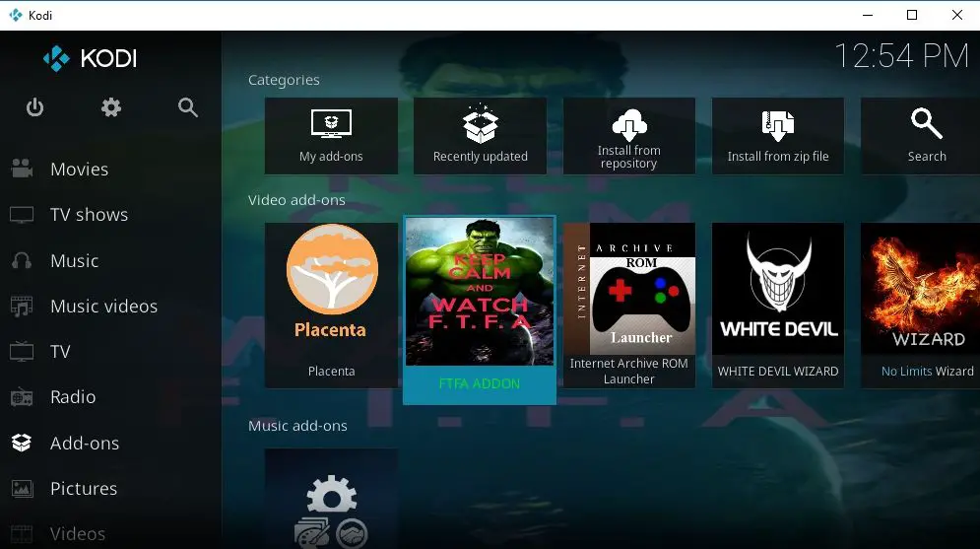The width and height of the screenshot is (980, 549).
Task: Minimize the Kodi window
Action: click(868, 15)
